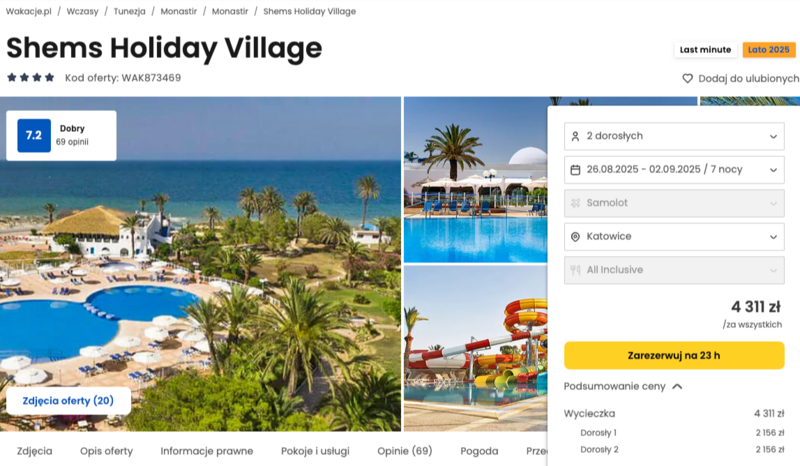800x466 pixels.
Task: Click the heart favorites icon
Action: tap(687, 79)
